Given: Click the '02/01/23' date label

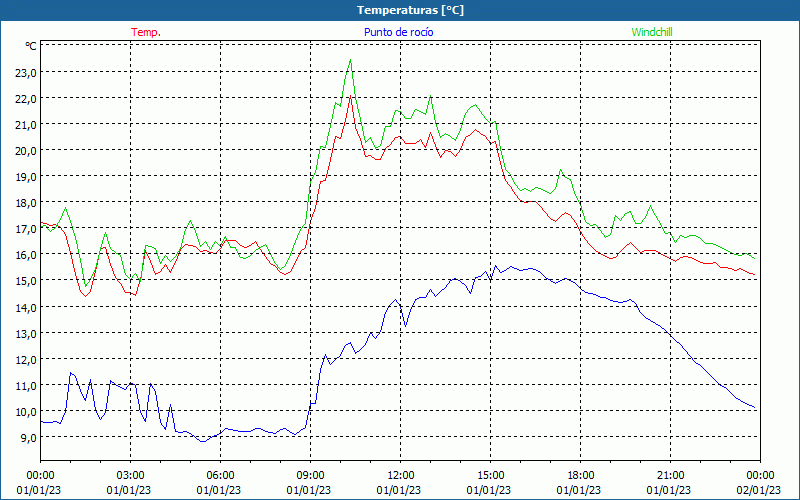Looking at the screenshot, I should 759,491.
